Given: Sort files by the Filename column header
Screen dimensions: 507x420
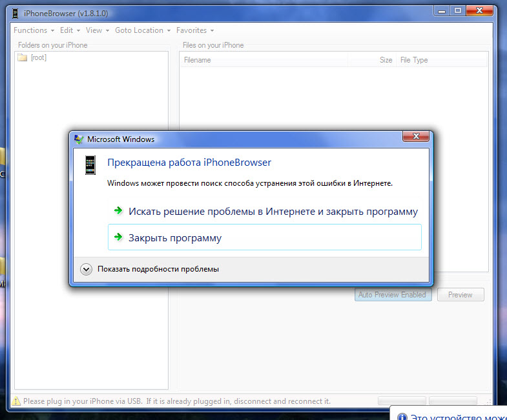Looking at the screenshot, I should pos(198,60).
